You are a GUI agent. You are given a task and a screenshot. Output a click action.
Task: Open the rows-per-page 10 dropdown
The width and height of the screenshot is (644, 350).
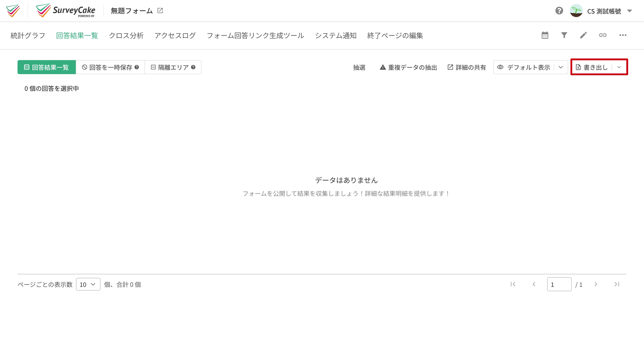pyautogui.click(x=88, y=284)
